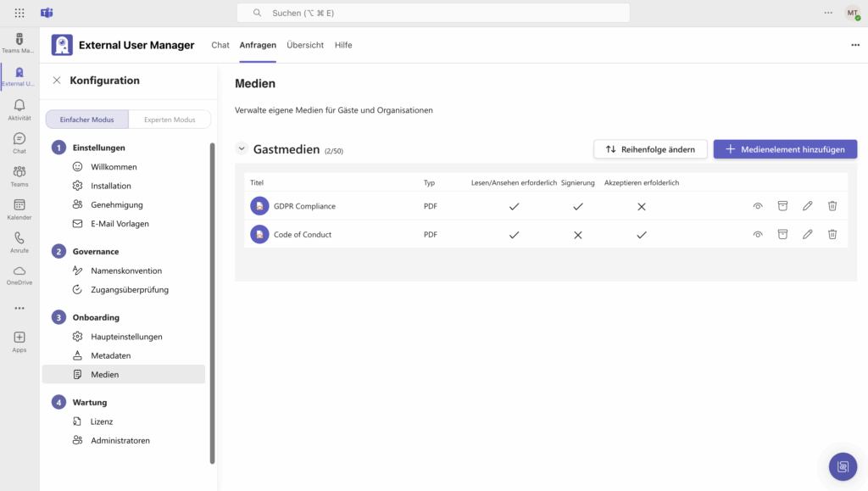
Task: Switch to Experten Modus
Action: pyautogui.click(x=169, y=120)
